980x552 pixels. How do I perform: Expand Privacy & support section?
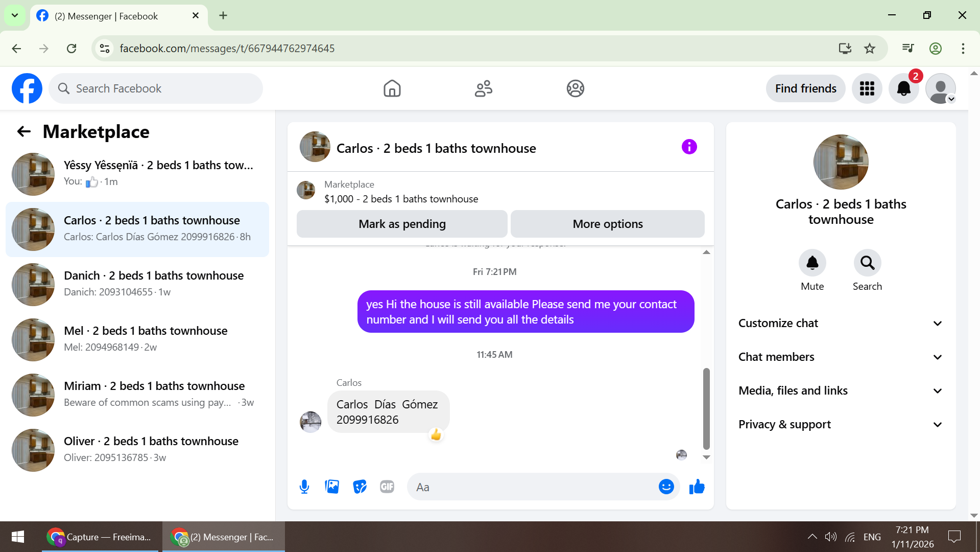click(841, 425)
